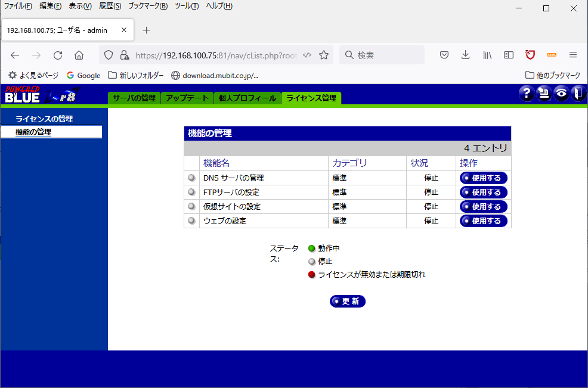The image size is (588, 388).
Task: Open the 履歴 menu
Action: coord(110,6)
